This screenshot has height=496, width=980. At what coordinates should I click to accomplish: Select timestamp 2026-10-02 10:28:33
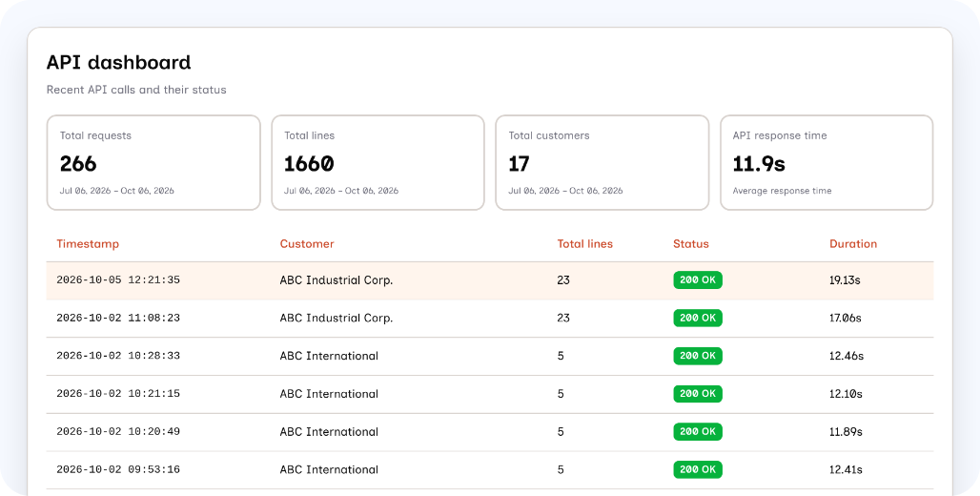pos(118,356)
